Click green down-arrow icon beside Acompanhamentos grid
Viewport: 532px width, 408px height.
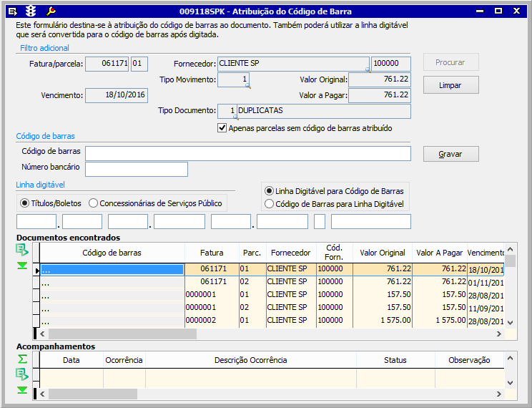click(23, 389)
